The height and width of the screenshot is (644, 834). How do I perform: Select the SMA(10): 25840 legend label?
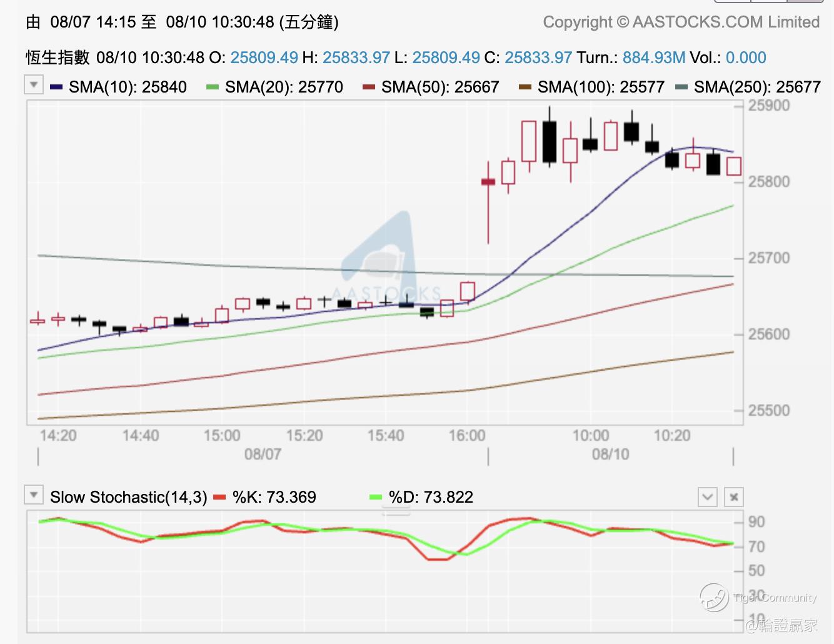pos(128,87)
